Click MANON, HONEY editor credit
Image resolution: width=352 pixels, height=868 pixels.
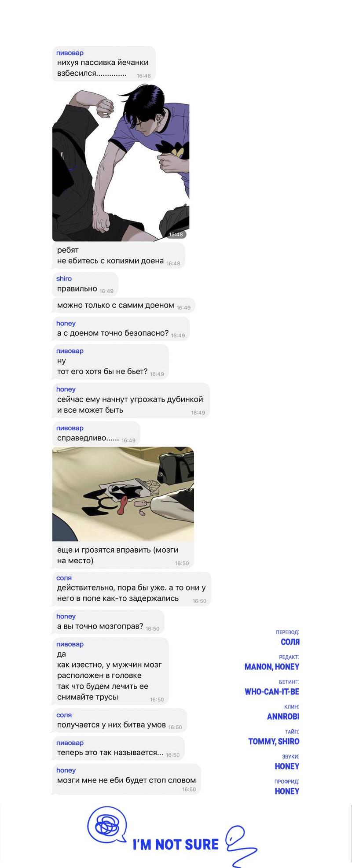(x=272, y=666)
